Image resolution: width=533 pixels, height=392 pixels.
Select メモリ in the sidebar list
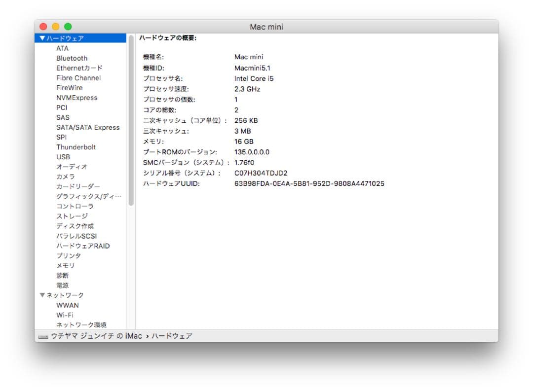point(65,266)
